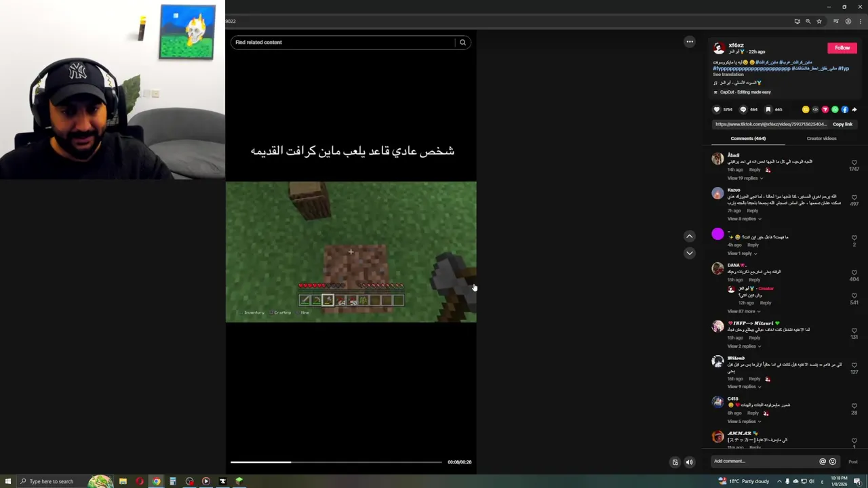Open the emoji picker in comment box
The height and width of the screenshot is (488, 868).
pyautogui.click(x=833, y=462)
